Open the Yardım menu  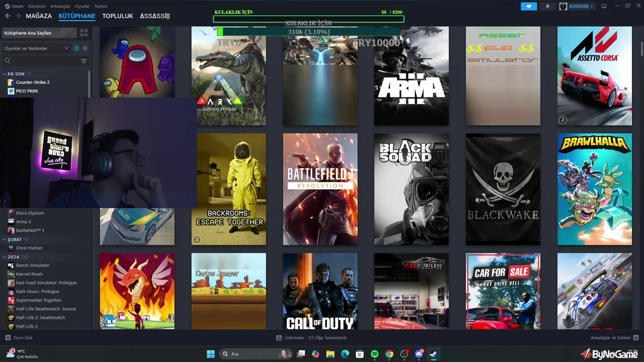point(101,6)
